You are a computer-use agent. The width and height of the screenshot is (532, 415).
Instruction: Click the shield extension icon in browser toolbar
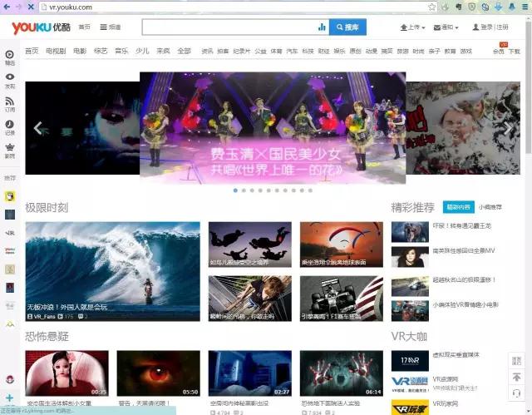[471, 7]
